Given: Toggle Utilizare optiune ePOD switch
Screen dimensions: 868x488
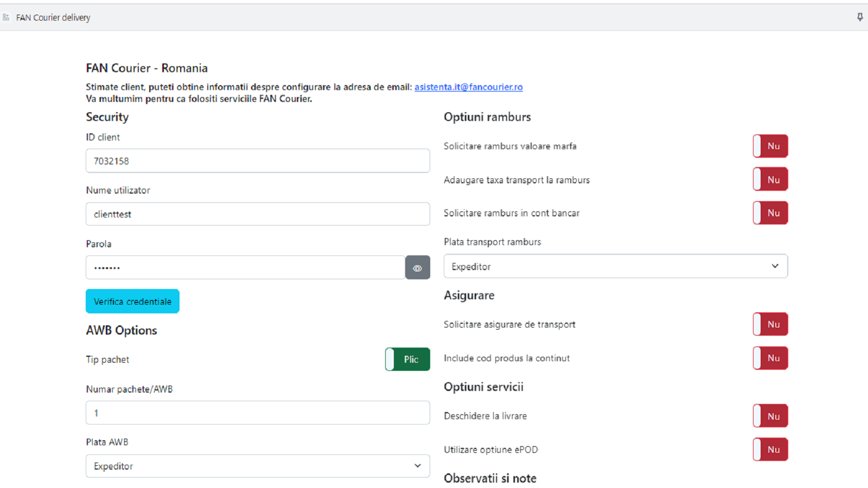Looking at the screenshot, I should coord(770,450).
